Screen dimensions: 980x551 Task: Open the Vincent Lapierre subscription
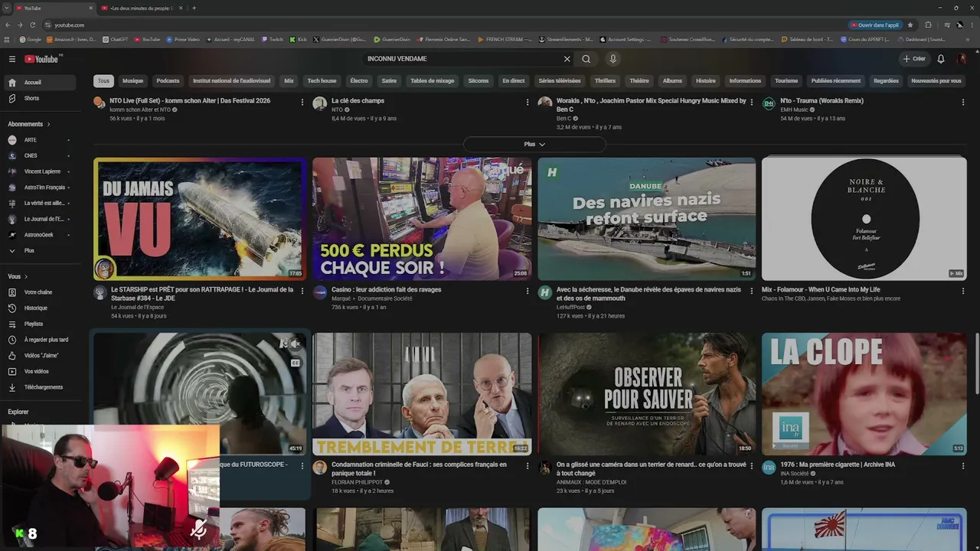click(x=40, y=171)
